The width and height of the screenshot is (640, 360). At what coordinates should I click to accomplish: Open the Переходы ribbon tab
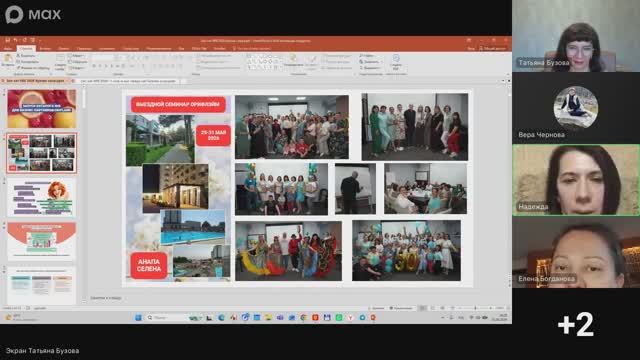(x=84, y=48)
